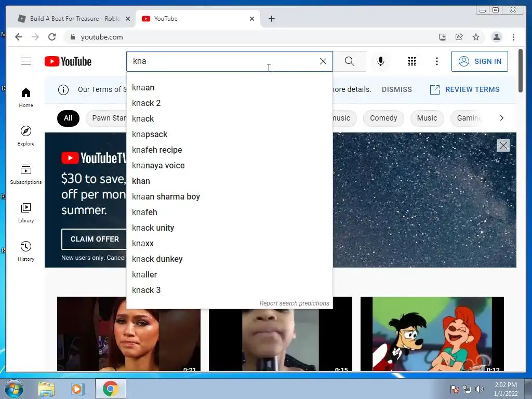Open a new browser tab

click(x=271, y=19)
